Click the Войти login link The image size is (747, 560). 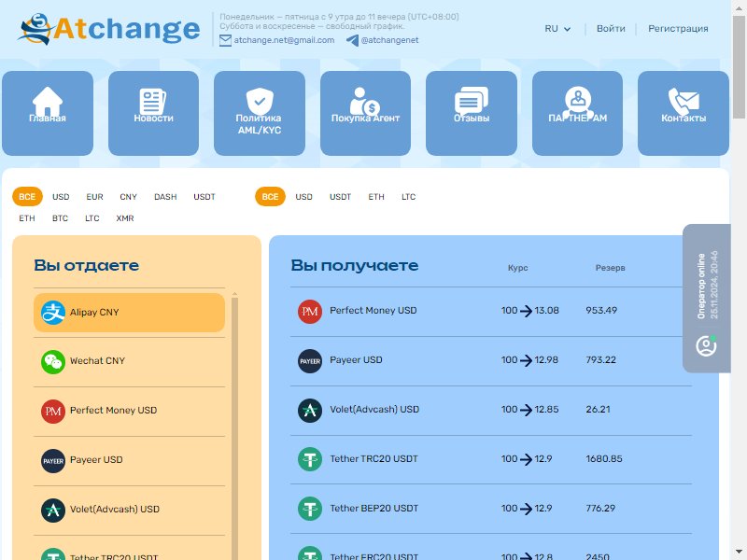point(611,29)
